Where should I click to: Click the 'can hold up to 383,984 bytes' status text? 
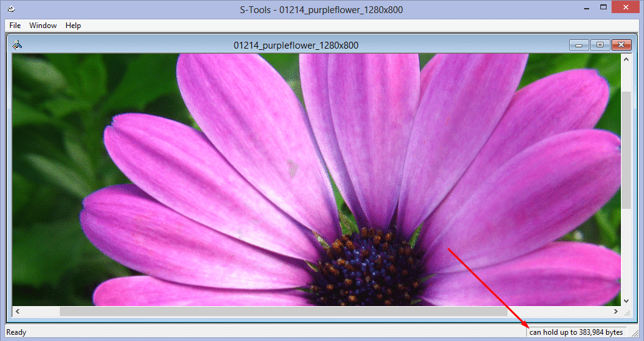click(x=576, y=332)
